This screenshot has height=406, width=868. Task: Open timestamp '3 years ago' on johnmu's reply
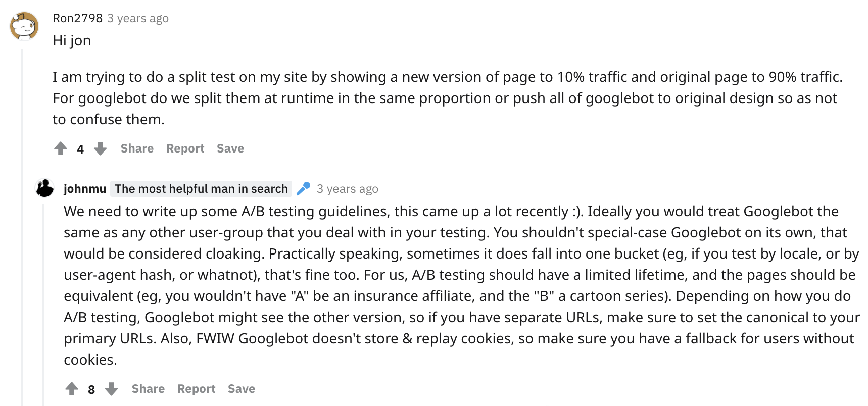tap(348, 189)
